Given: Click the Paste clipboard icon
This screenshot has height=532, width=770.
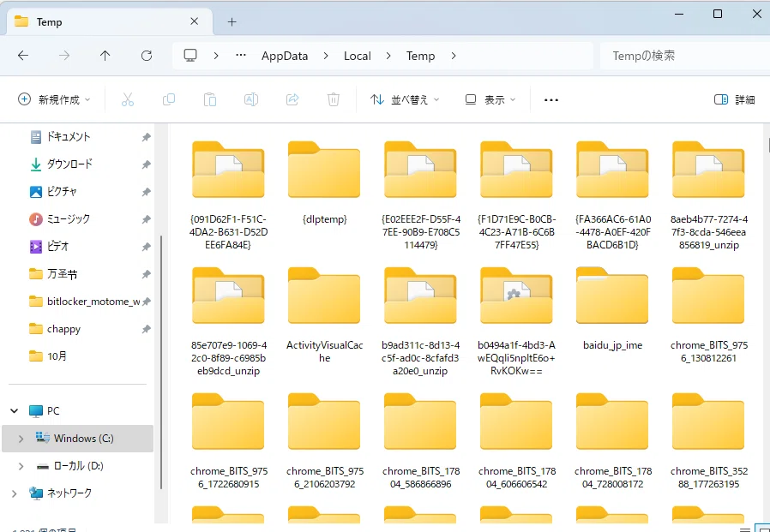Looking at the screenshot, I should point(210,99).
